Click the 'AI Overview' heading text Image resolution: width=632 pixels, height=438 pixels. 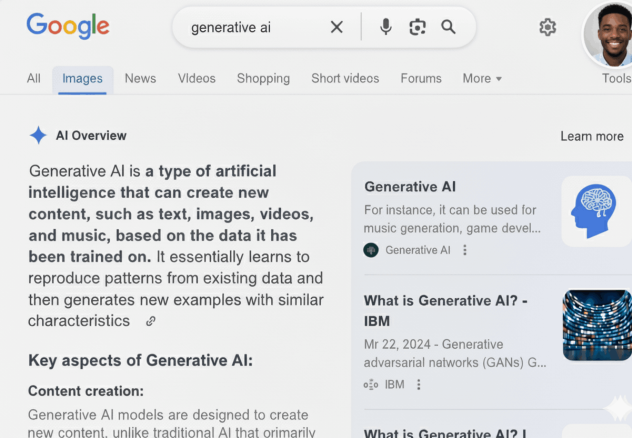coord(91,136)
